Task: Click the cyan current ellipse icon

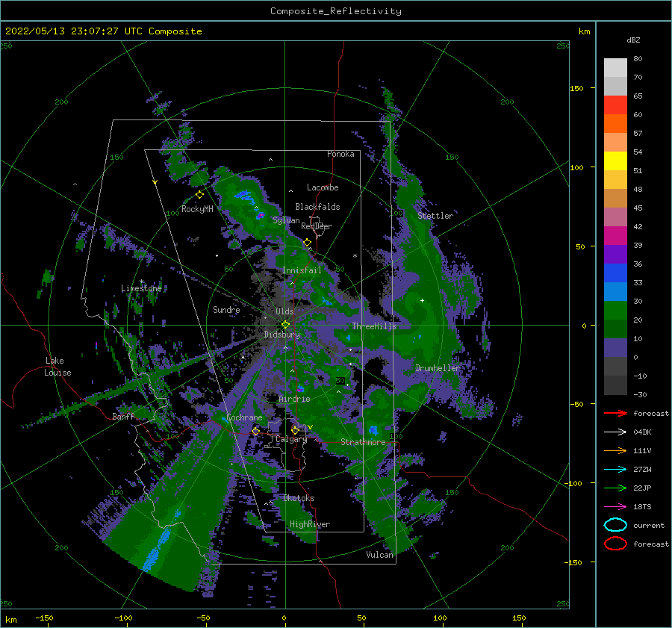Action: 615,525
